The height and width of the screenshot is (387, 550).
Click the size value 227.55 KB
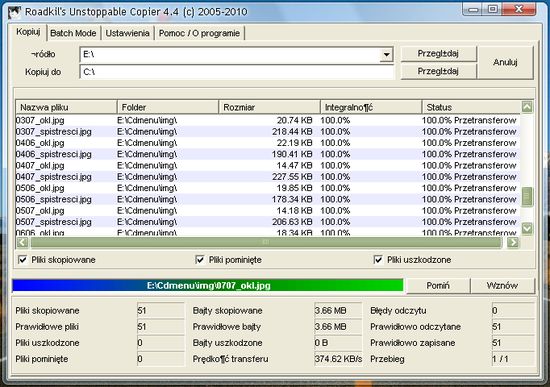292,176
